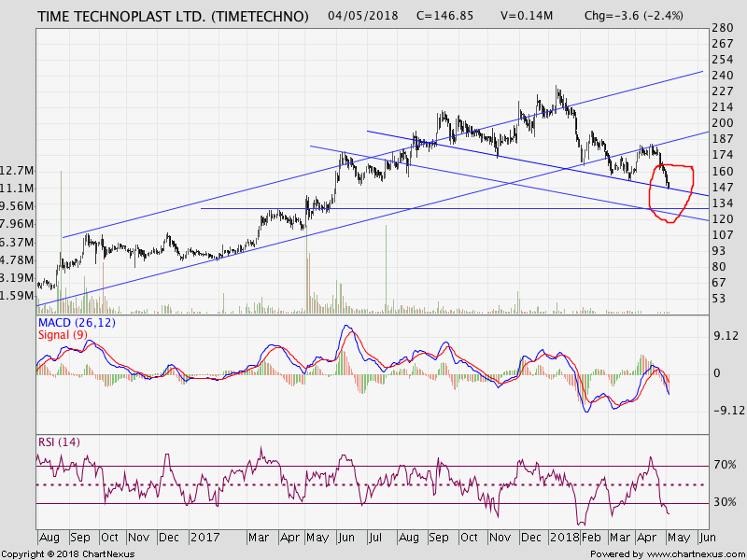The image size is (747, 560).
Task: Click the Jul label on time axis
Action: coord(375,538)
